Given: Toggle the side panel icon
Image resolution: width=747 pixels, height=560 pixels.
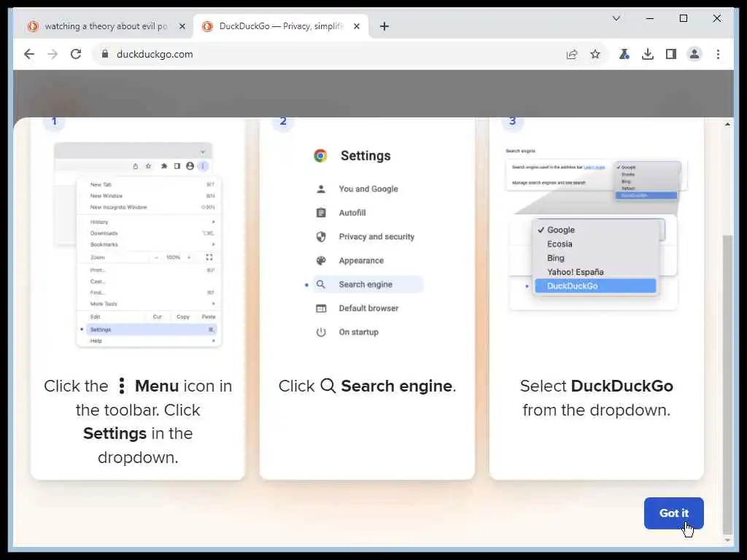Looking at the screenshot, I should pos(671,54).
